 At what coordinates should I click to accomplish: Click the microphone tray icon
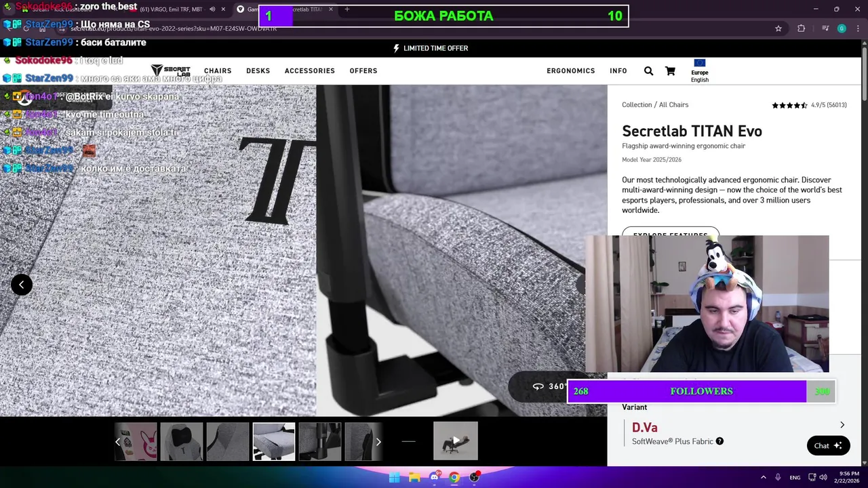pos(778,477)
